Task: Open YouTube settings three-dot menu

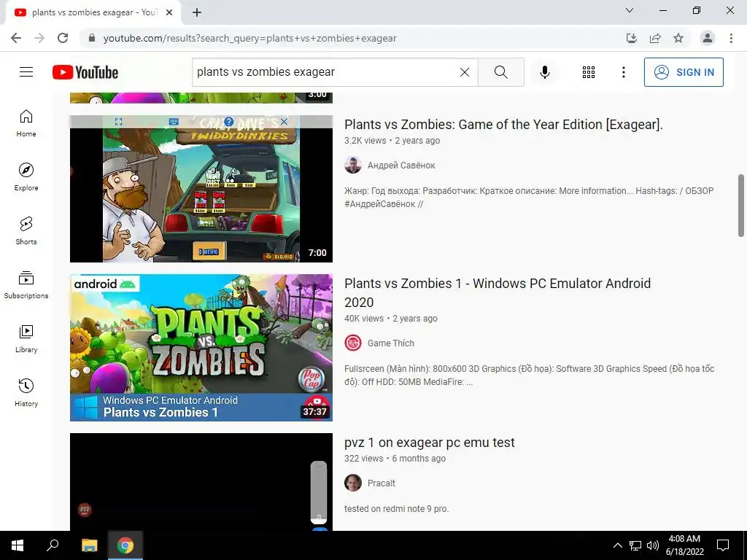Action: (623, 72)
